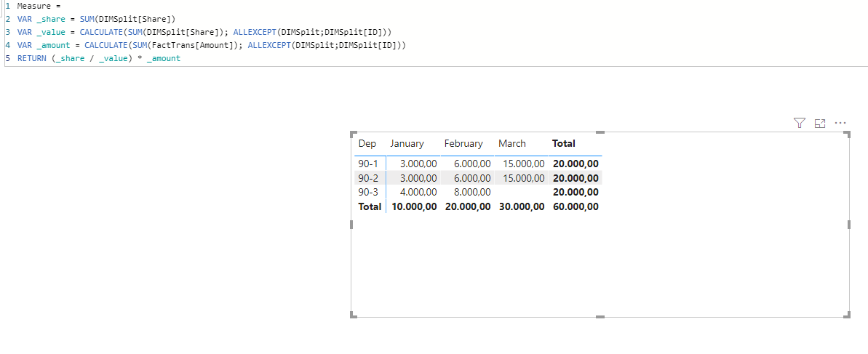Click the _share variable in line 2
This screenshot has height=354, width=868.
point(50,19)
